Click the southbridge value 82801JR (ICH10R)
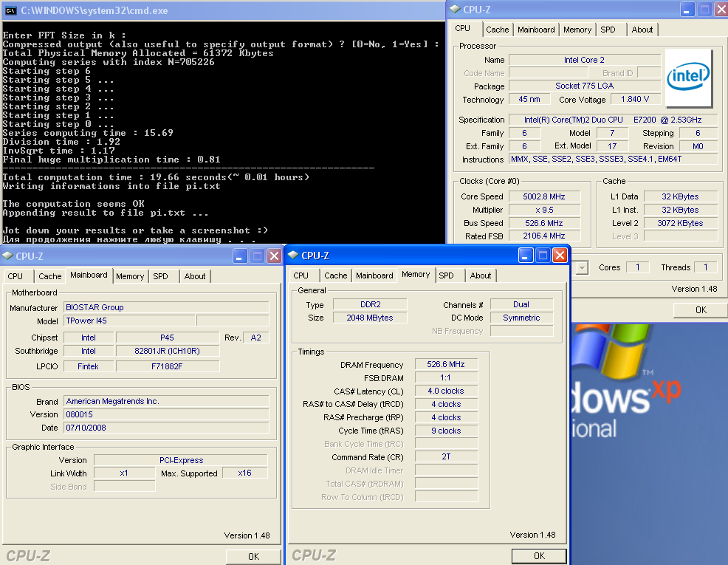728x565 pixels. point(167,351)
